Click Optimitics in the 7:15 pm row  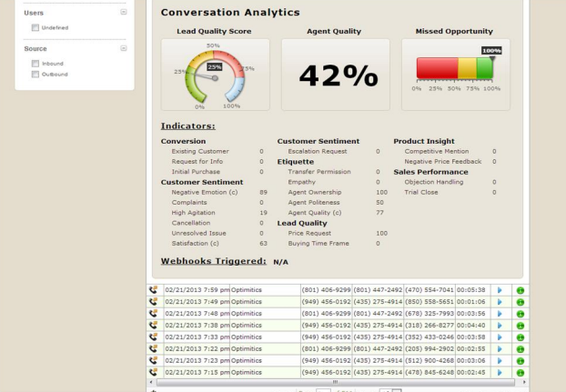pos(247,373)
